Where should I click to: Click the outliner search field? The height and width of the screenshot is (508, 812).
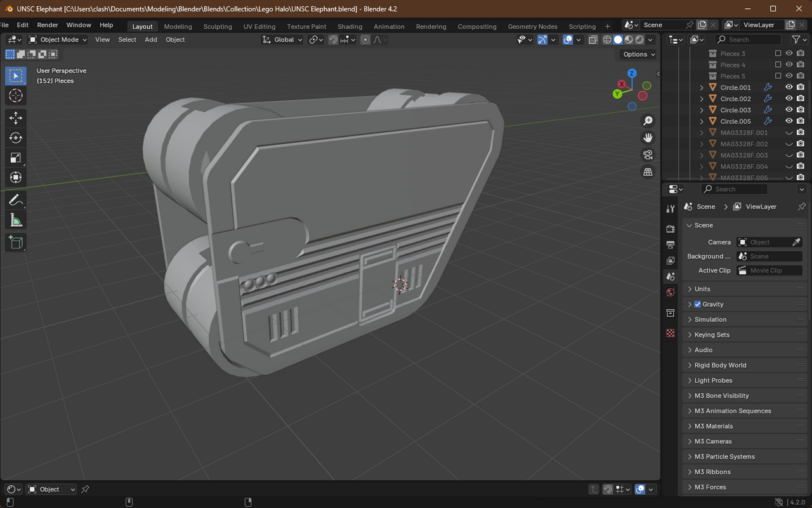748,39
